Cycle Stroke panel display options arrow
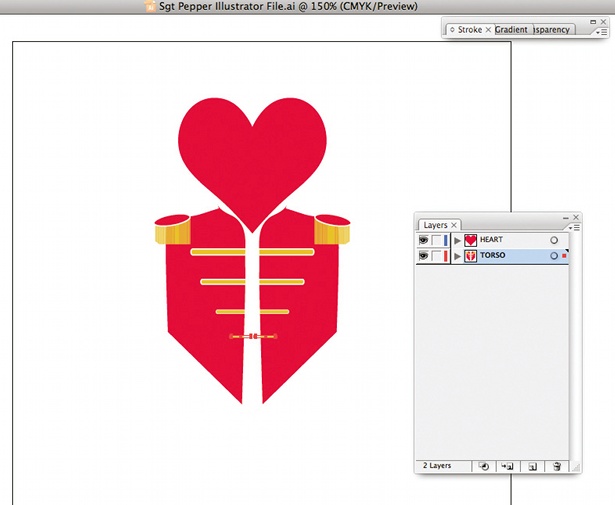 coord(452,30)
